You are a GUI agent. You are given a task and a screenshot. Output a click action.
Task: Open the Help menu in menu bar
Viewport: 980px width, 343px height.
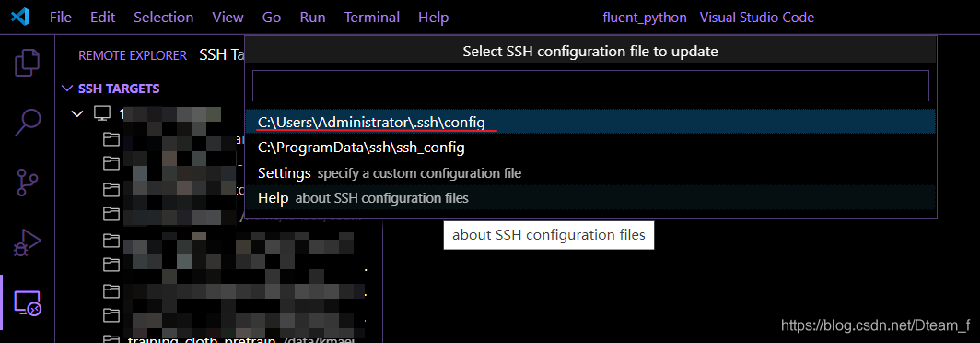click(x=433, y=17)
